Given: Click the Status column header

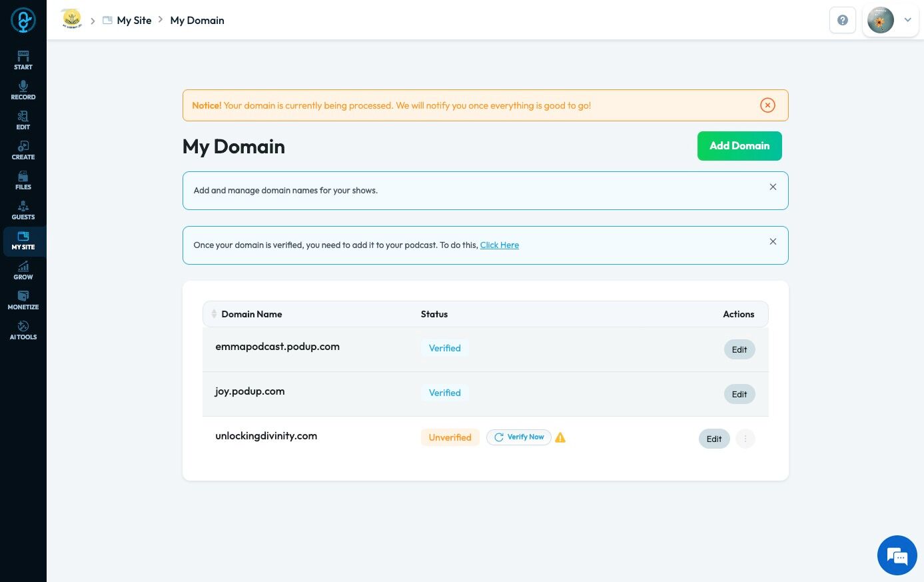Looking at the screenshot, I should tap(434, 314).
